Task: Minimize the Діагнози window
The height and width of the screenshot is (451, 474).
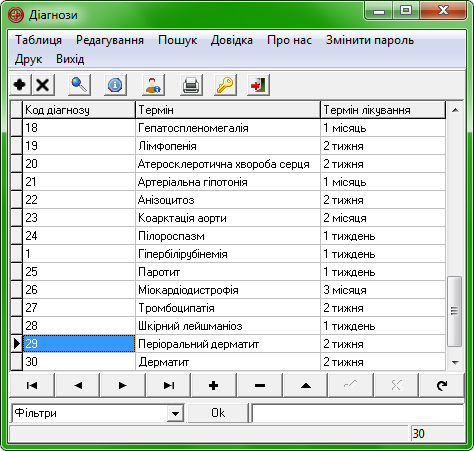Action: pyautogui.click(x=379, y=11)
